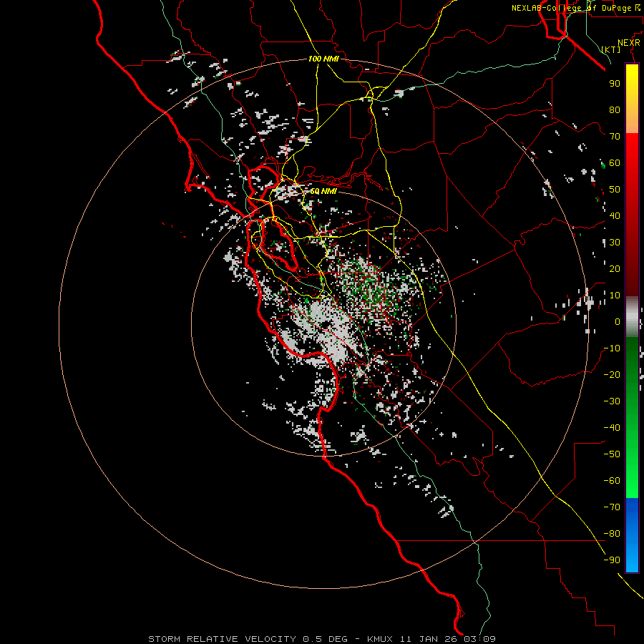Select the "-90" value on the velocity scale

click(612, 560)
